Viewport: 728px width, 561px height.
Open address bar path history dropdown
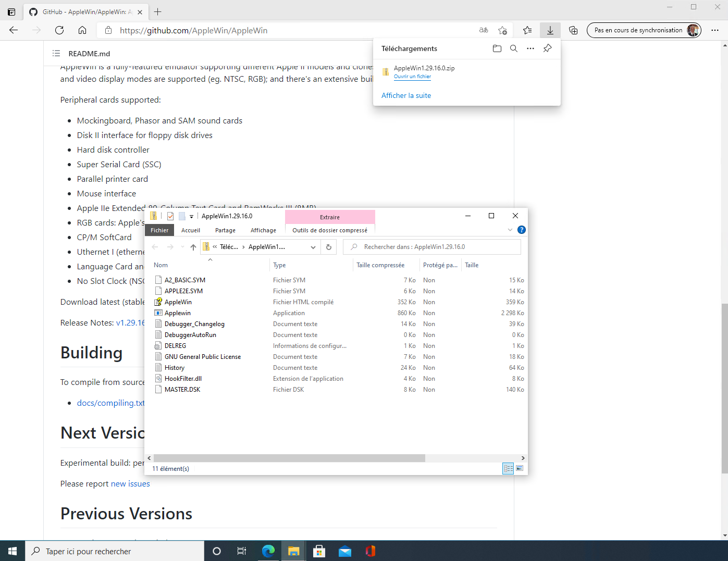(x=313, y=247)
